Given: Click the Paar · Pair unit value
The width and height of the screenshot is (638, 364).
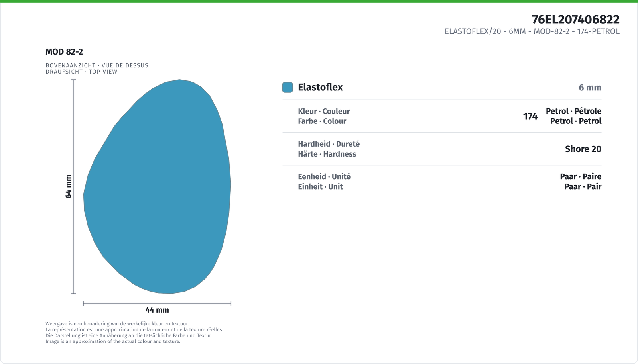Looking at the screenshot, I should tap(583, 186).
